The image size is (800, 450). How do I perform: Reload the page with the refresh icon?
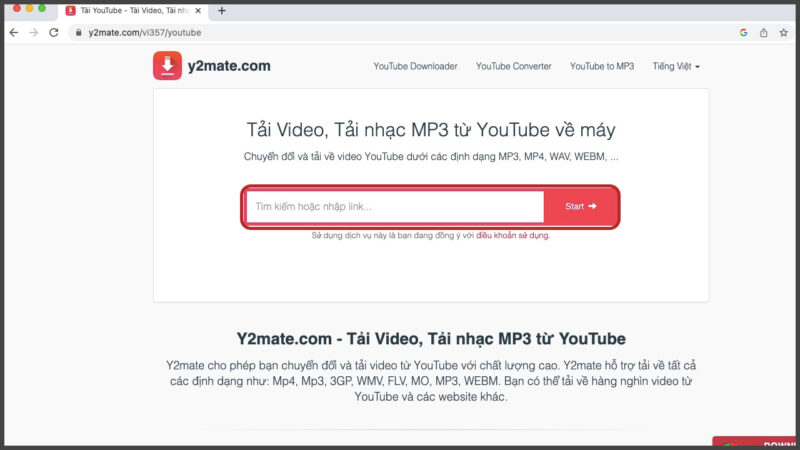(55, 32)
